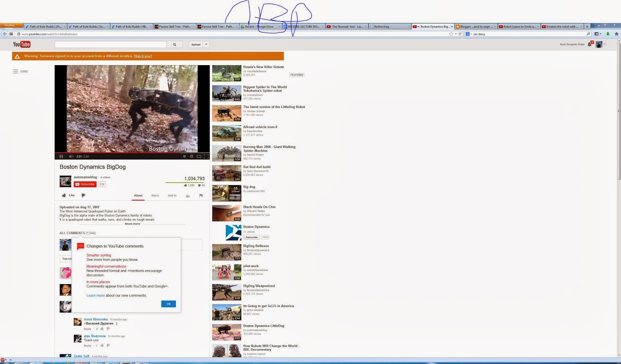Select the Share tab
This screenshot has height=364, width=621.
[x=155, y=195]
